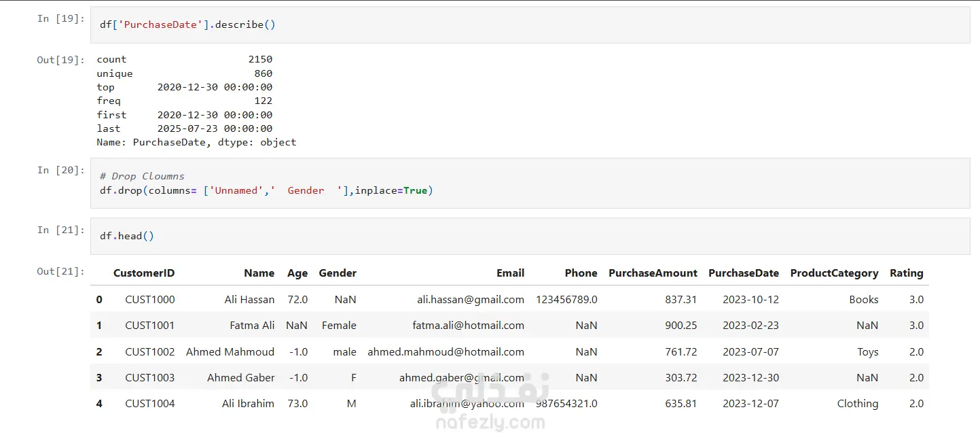Select the In [21] prompt label
980x433 pixels.
[61, 230]
